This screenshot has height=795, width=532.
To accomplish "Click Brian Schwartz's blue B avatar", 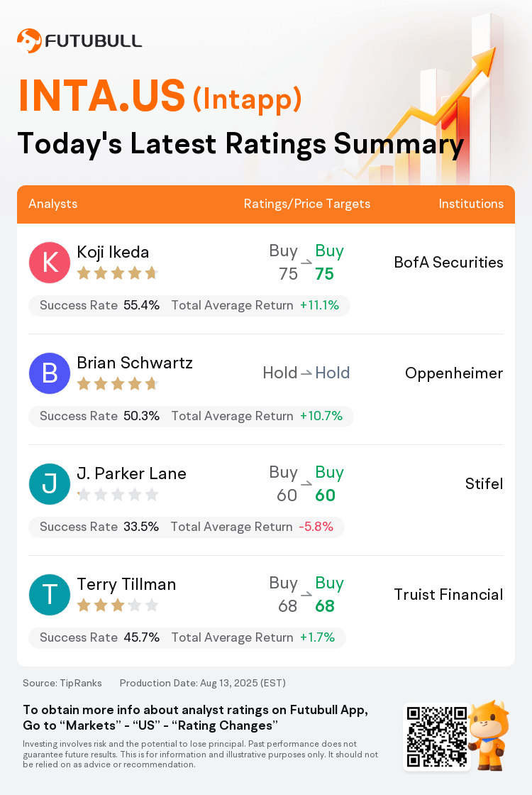I will click(x=50, y=373).
